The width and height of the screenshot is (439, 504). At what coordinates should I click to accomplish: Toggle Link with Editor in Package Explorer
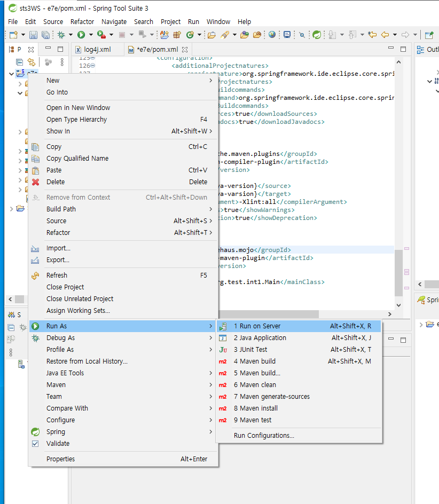coord(31,62)
